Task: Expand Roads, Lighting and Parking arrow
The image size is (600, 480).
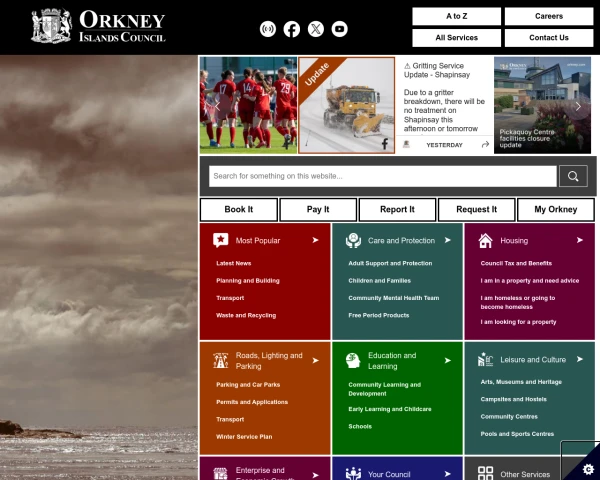Action: 315,361
